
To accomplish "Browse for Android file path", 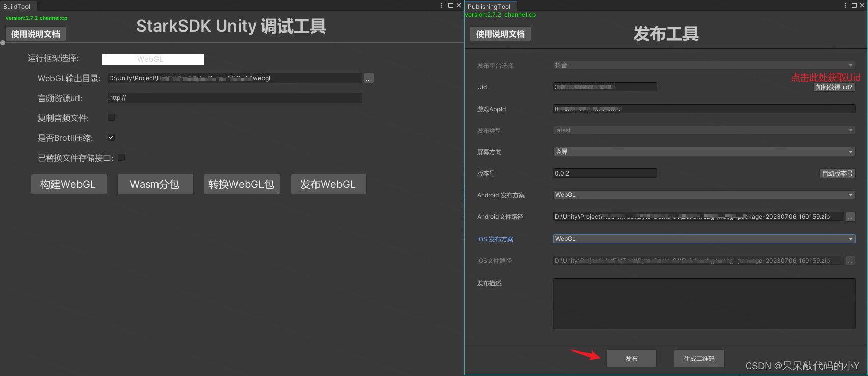I will pos(850,217).
